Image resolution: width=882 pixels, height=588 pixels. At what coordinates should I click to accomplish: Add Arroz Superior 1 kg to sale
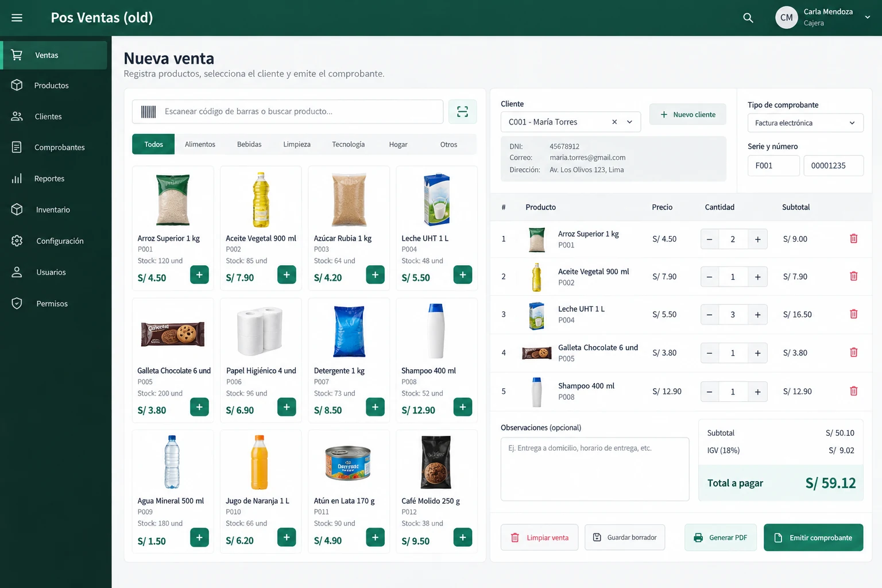[x=199, y=274]
